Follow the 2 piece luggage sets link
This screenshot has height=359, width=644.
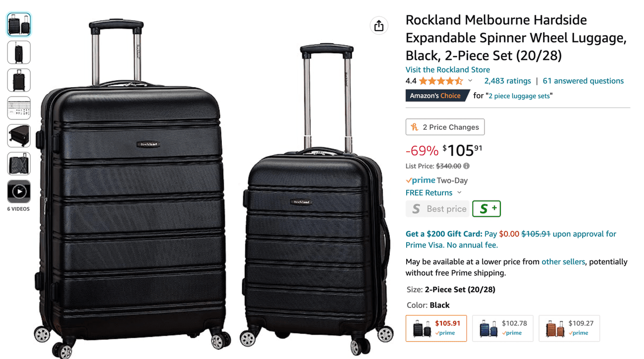click(x=519, y=96)
